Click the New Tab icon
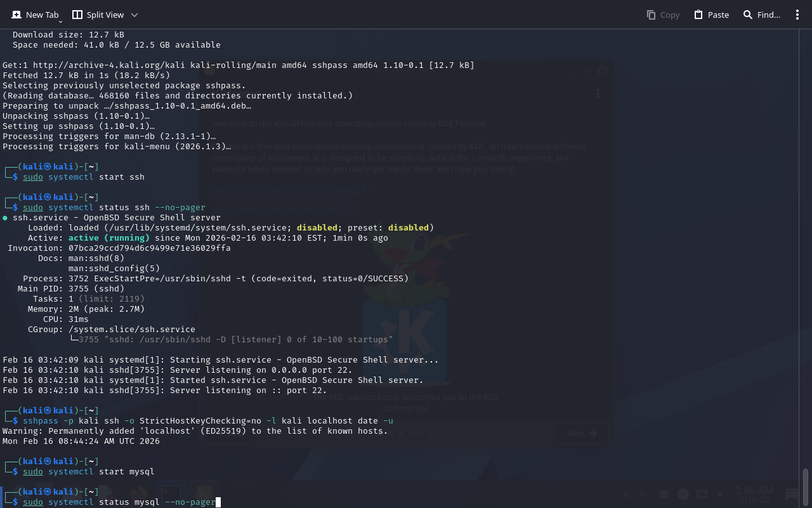This screenshot has height=508, width=812. click(16, 15)
